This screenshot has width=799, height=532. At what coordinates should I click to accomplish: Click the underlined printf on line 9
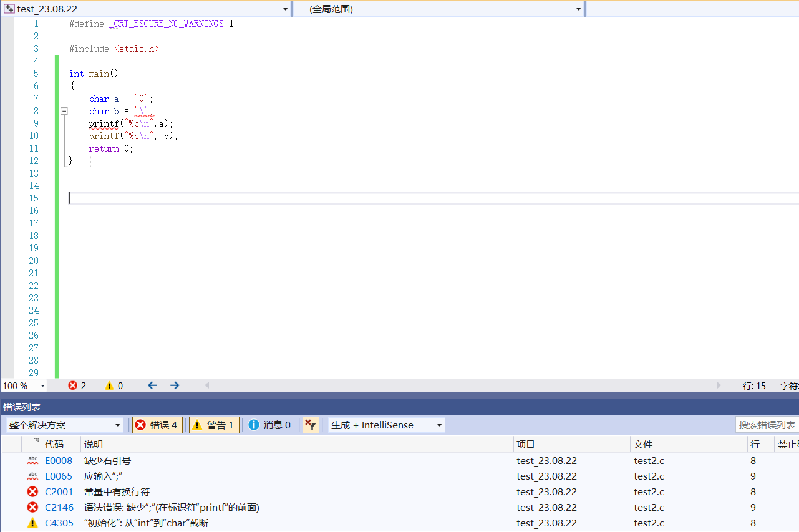click(x=104, y=123)
